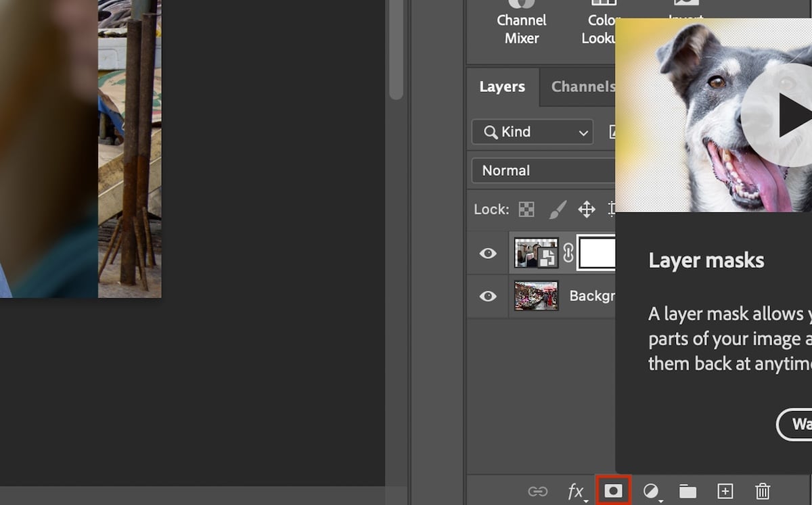812x505 pixels.
Task: Select the white layer mask thumbnail
Action: [596, 252]
